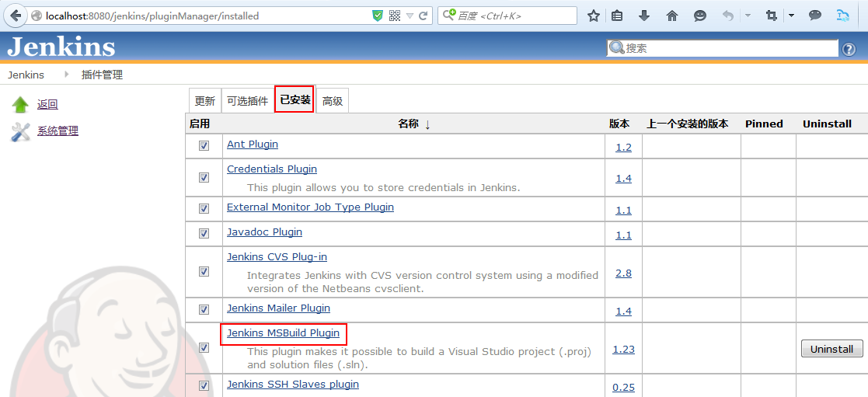The height and width of the screenshot is (397, 868).
Task: Click the Uninstall column header
Action: [827, 124]
